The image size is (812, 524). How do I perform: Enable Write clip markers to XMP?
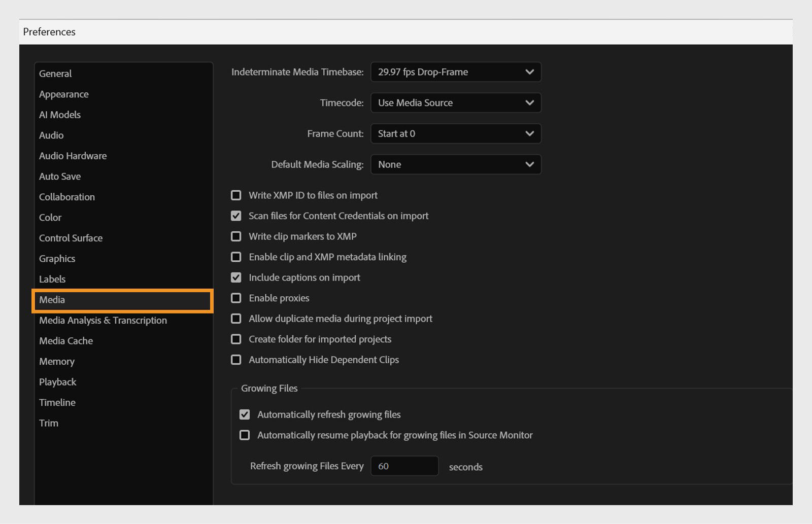(x=236, y=236)
